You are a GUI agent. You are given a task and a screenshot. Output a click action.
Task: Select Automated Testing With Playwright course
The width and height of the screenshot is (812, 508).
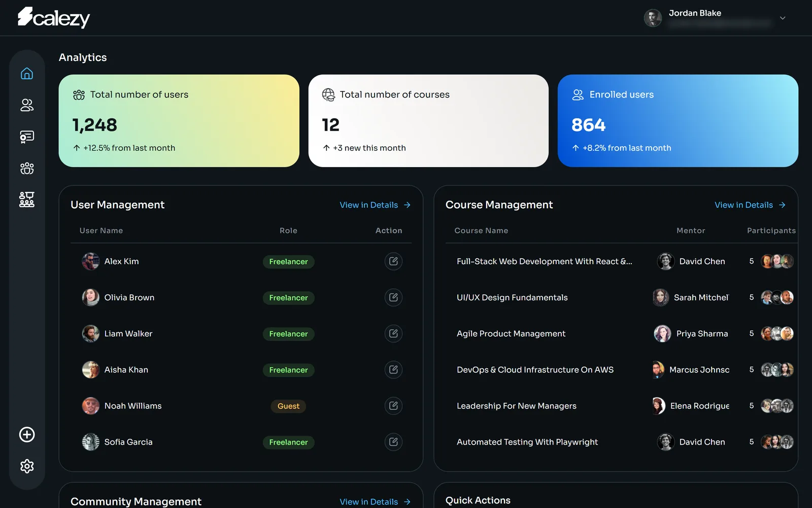click(527, 441)
